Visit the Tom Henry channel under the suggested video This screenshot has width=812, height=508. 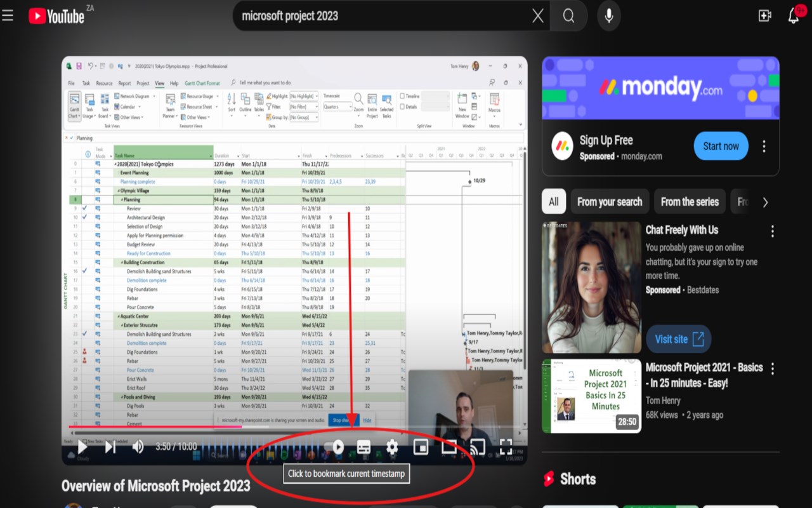(x=663, y=401)
